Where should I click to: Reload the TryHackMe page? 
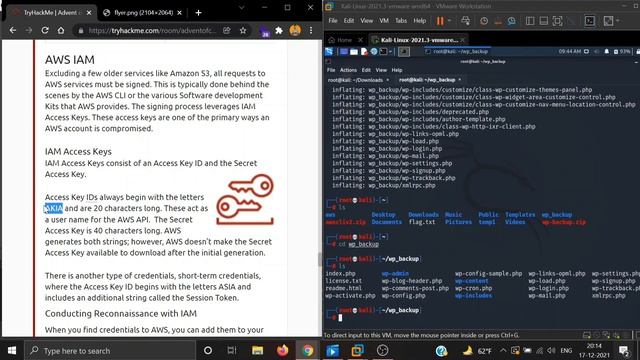click(x=45, y=30)
